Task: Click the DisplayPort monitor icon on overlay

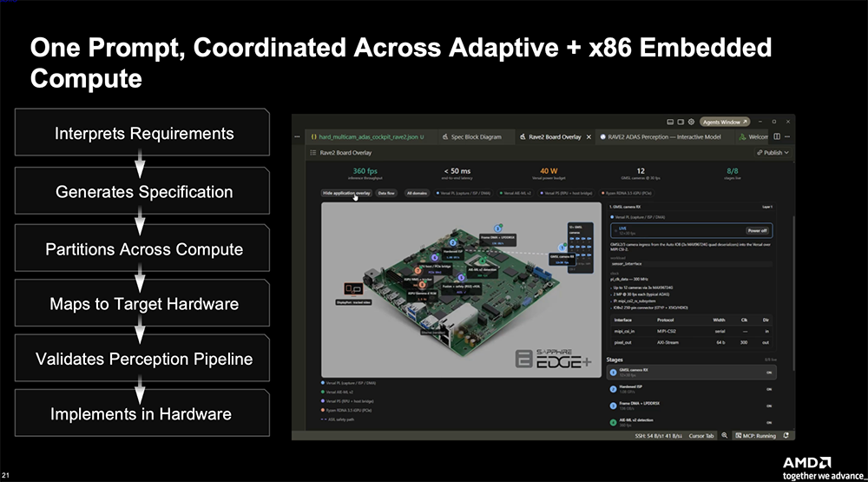Action: pyautogui.click(x=353, y=289)
